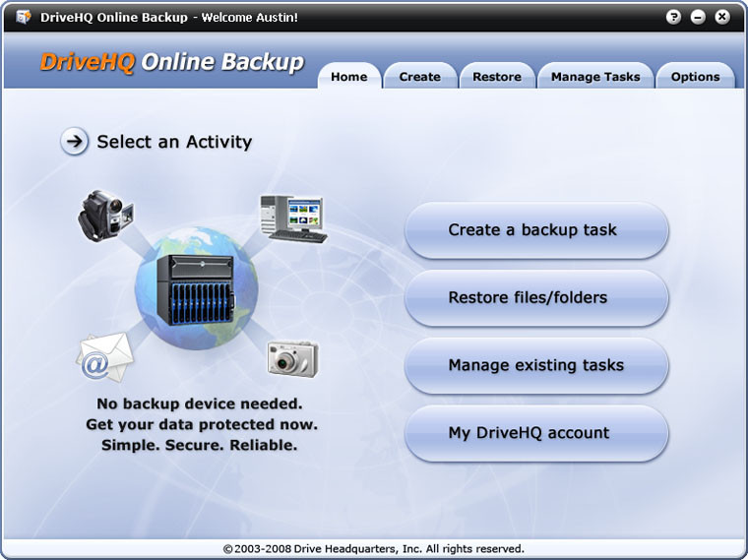748x560 pixels.
Task: Click the desktop computer icon
Action: [x=293, y=218]
